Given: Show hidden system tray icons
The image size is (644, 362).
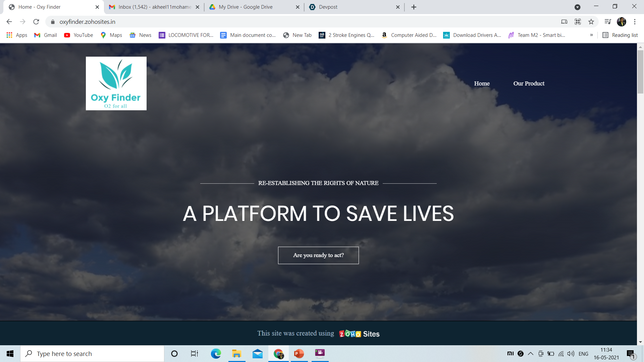Looking at the screenshot, I should (x=531, y=354).
